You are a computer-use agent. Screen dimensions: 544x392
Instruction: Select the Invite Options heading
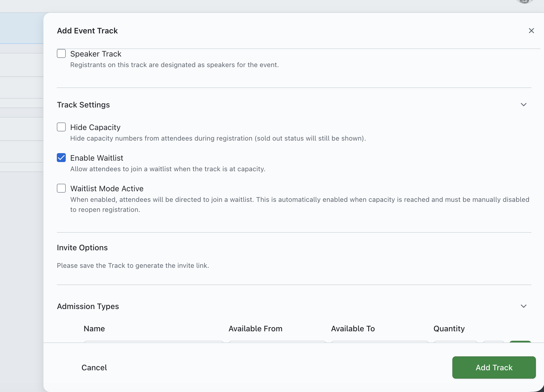point(82,248)
